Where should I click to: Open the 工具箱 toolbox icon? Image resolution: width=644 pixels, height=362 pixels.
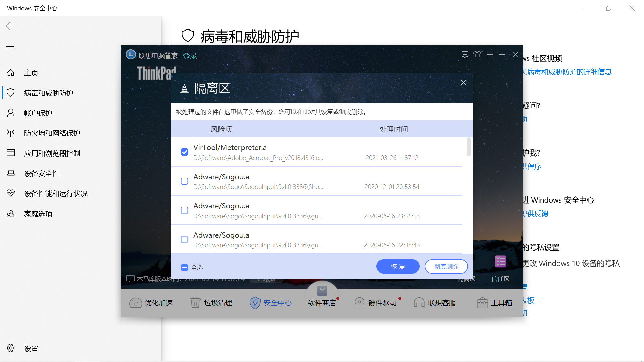pyautogui.click(x=482, y=303)
